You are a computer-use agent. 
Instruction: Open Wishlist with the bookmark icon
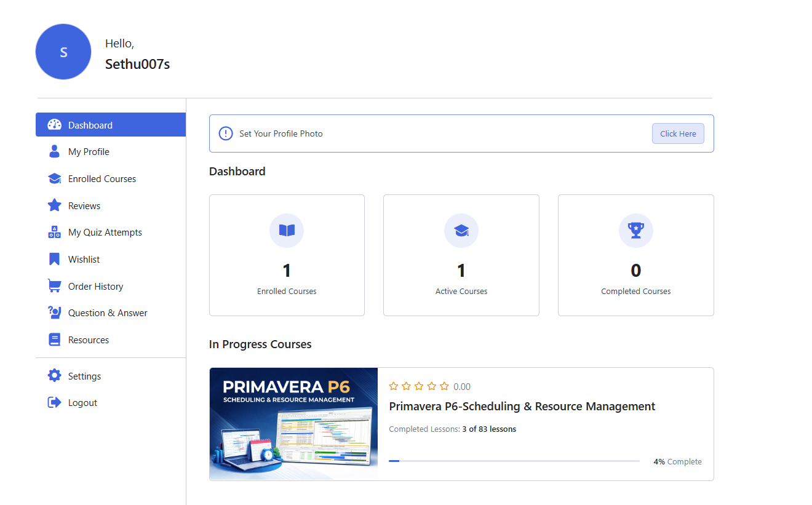tap(54, 259)
